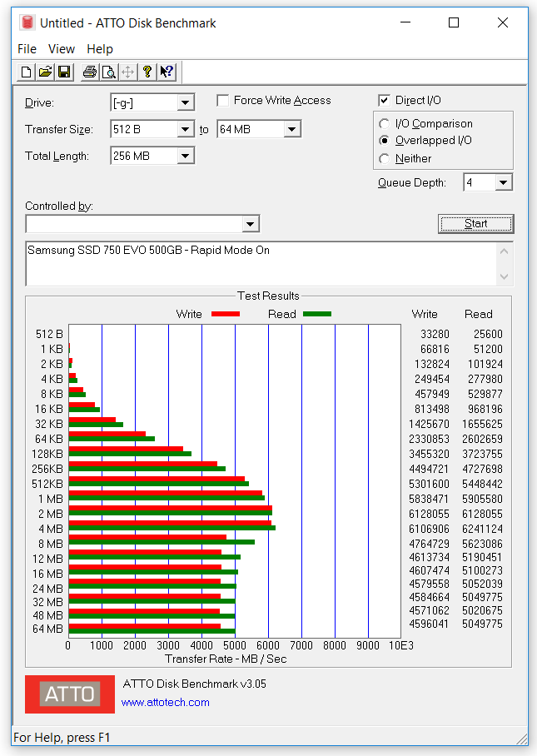Click the 8 MB read value 5623086
Viewport: 537px width, 756px height.
[482, 544]
